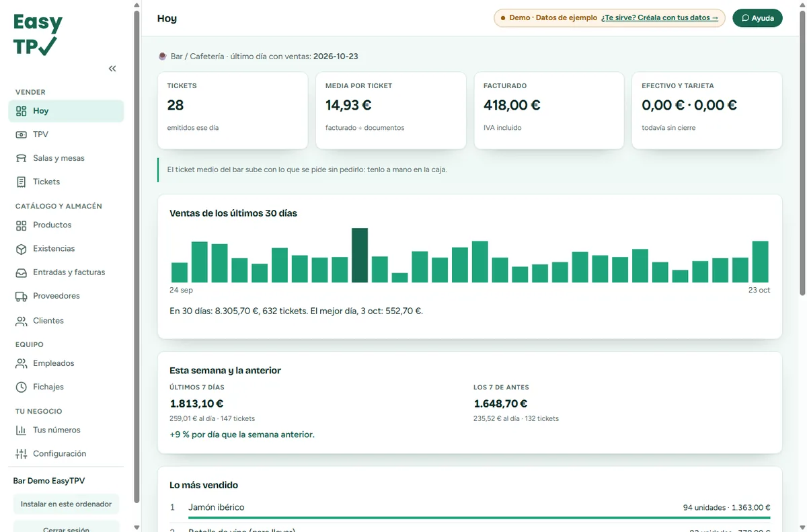Click the Salas y mesas table icon
The image size is (807, 532).
22,158
